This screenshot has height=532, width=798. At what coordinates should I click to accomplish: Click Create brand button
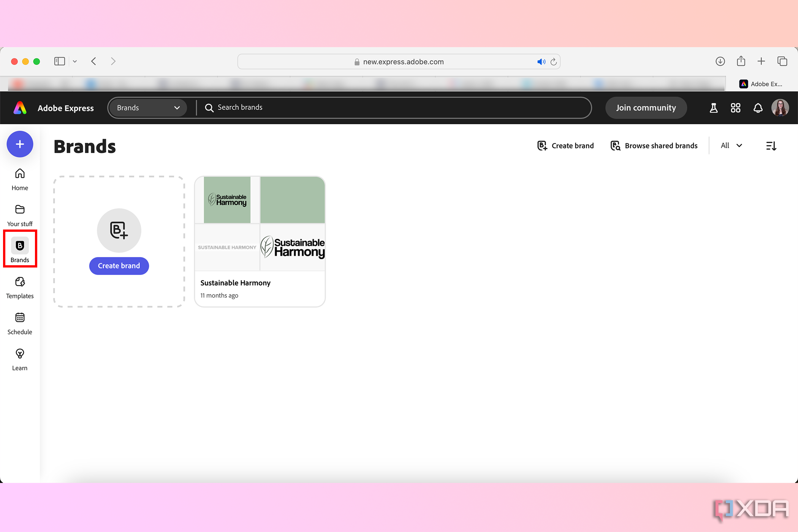pyautogui.click(x=119, y=265)
